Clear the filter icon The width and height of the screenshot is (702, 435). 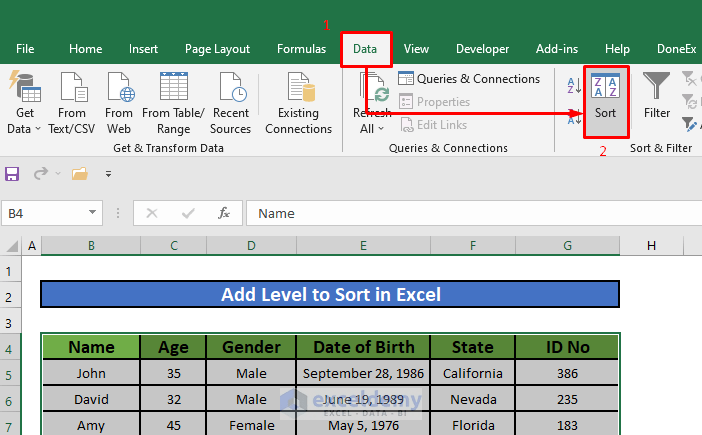(x=689, y=79)
